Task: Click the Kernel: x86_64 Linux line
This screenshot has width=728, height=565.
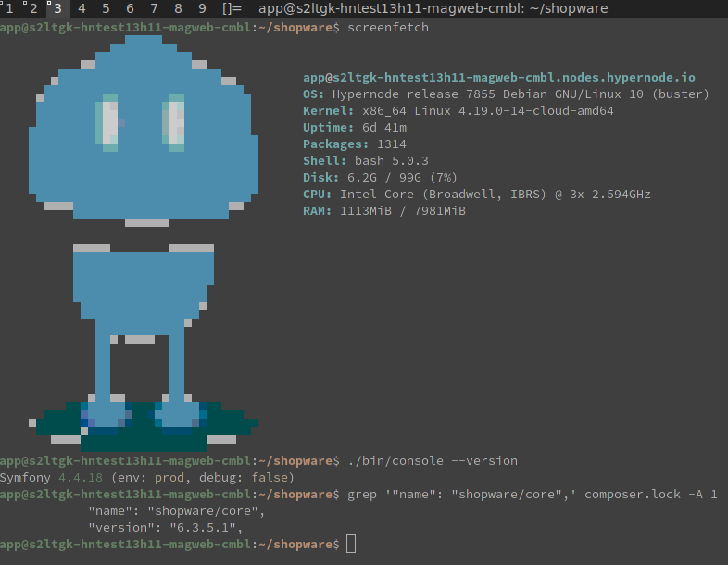Action: (458, 111)
